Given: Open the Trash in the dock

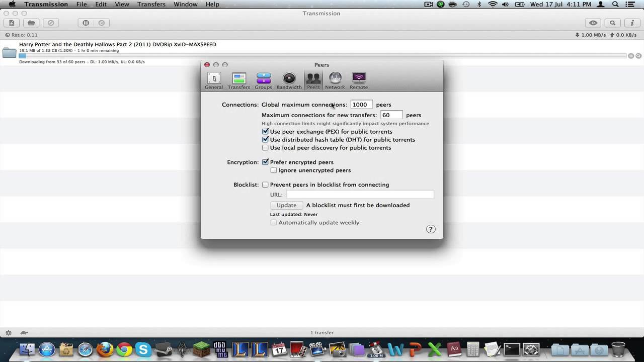Looking at the screenshot, I should [618, 349].
